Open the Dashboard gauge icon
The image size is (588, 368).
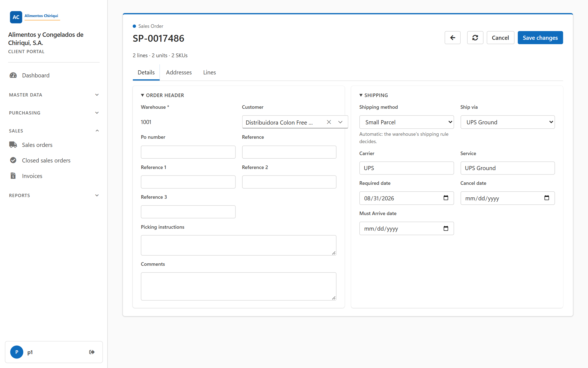(13, 75)
